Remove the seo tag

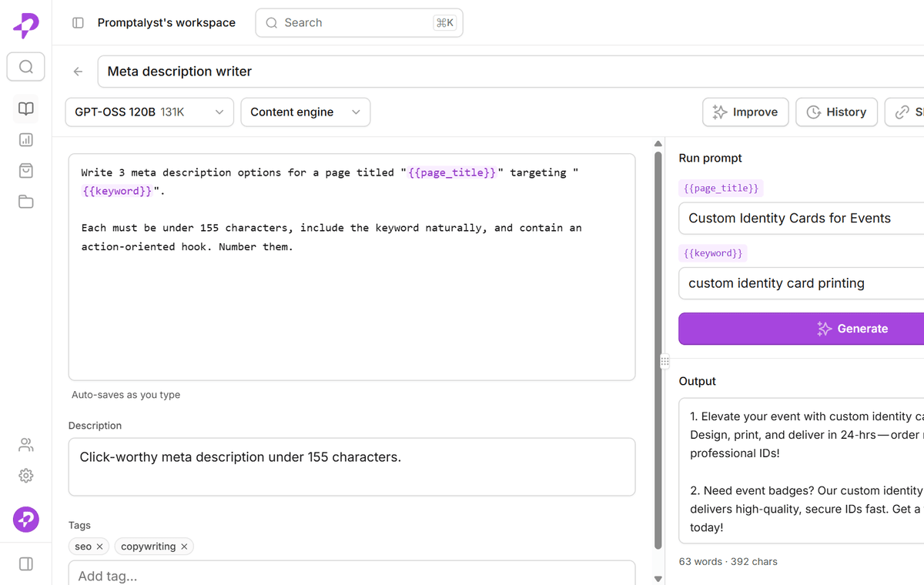click(99, 547)
